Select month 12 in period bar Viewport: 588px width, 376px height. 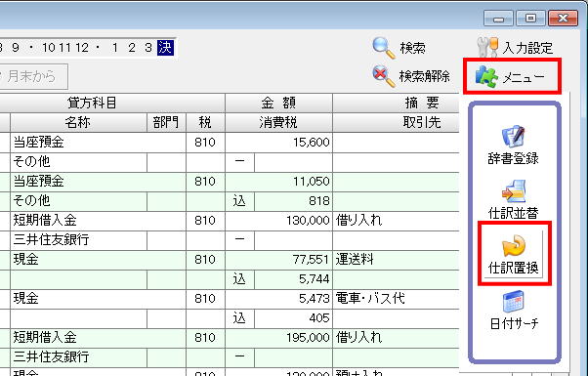pyautogui.click(x=82, y=48)
